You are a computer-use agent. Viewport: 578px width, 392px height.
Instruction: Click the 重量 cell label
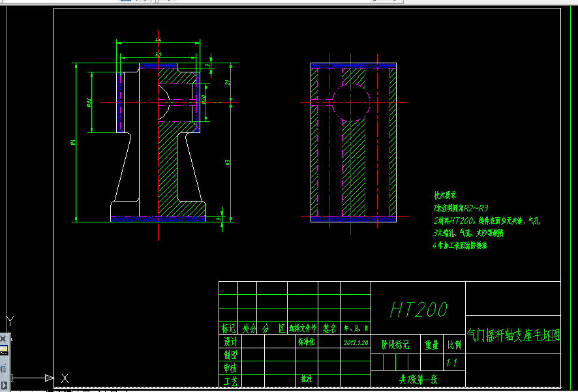[x=431, y=345]
